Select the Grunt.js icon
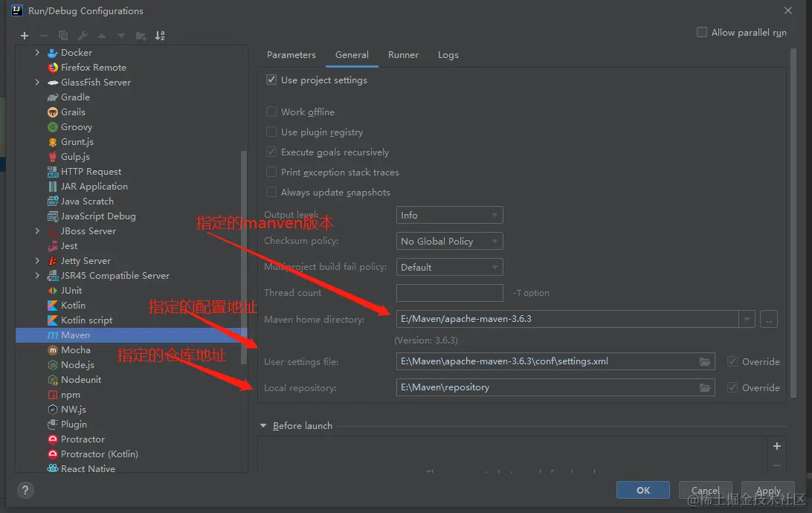Screen dimensions: 812x513 52,142
